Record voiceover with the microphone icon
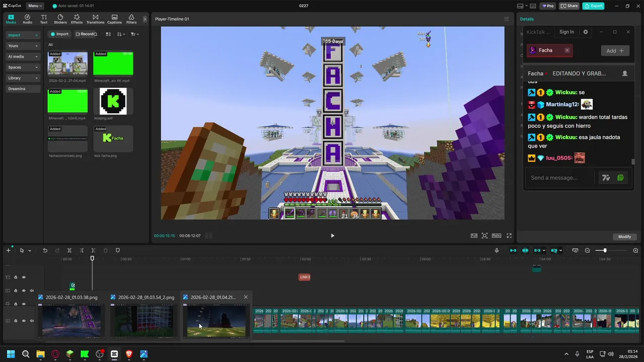Viewport: 644px width, 362px height. click(x=497, y=250)
